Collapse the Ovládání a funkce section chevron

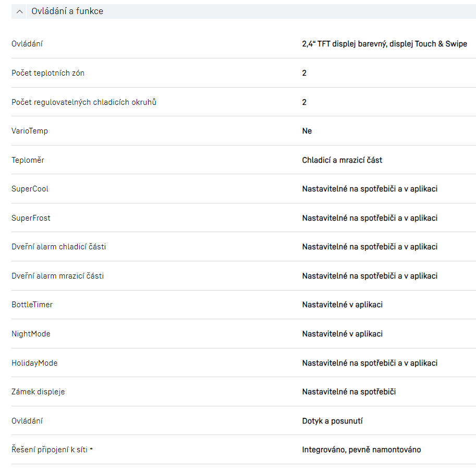pos(20,11)
